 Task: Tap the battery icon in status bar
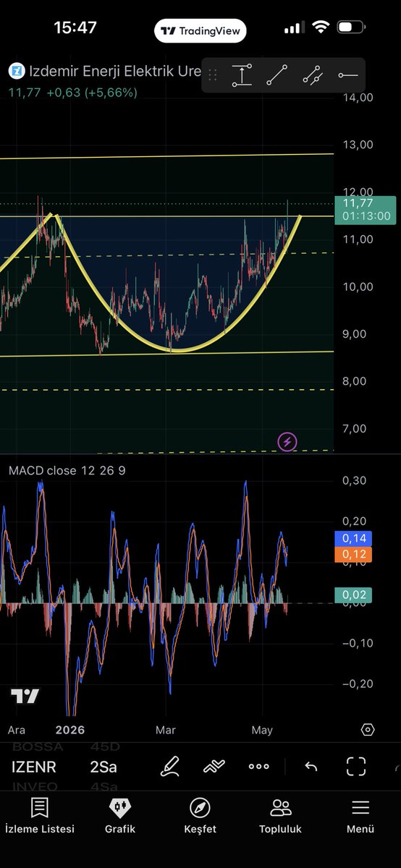point(351,28)
